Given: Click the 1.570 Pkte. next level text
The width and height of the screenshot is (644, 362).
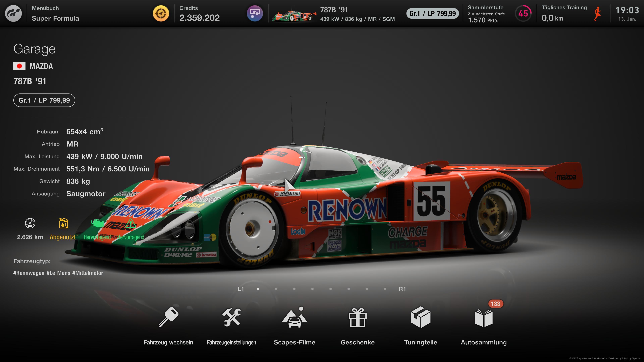Looking at the screenshot, I should tap(483, 20).
